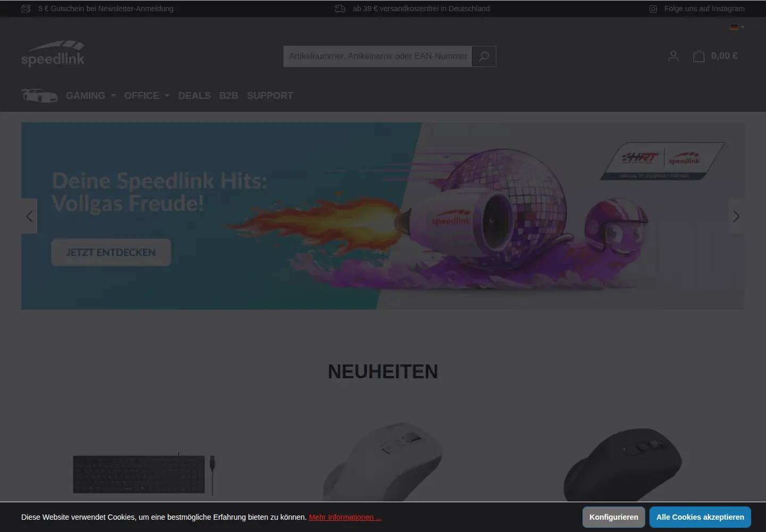Click the 0,00 € cart total
The height and width of the screenshot is (532, 766).
tap(724, 56)
